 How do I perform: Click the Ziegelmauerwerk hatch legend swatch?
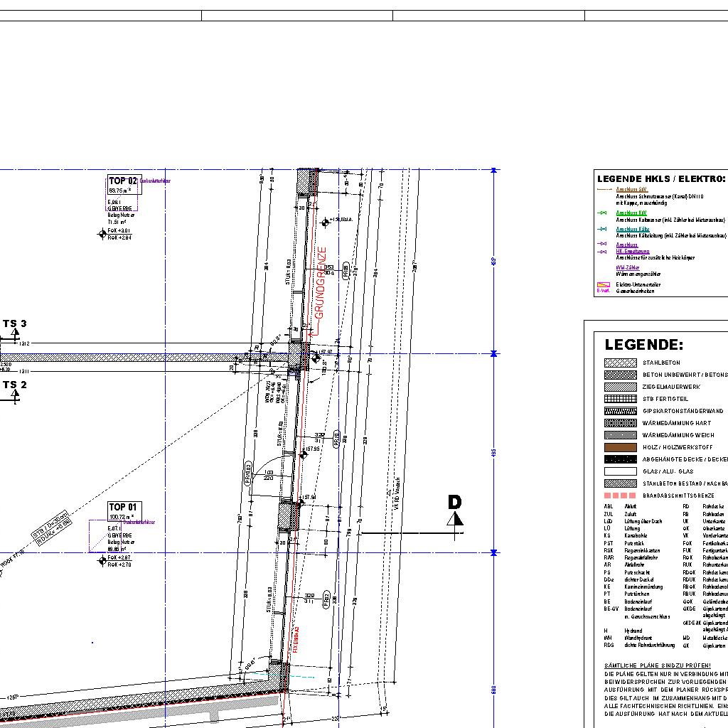[x=620, y=387]
